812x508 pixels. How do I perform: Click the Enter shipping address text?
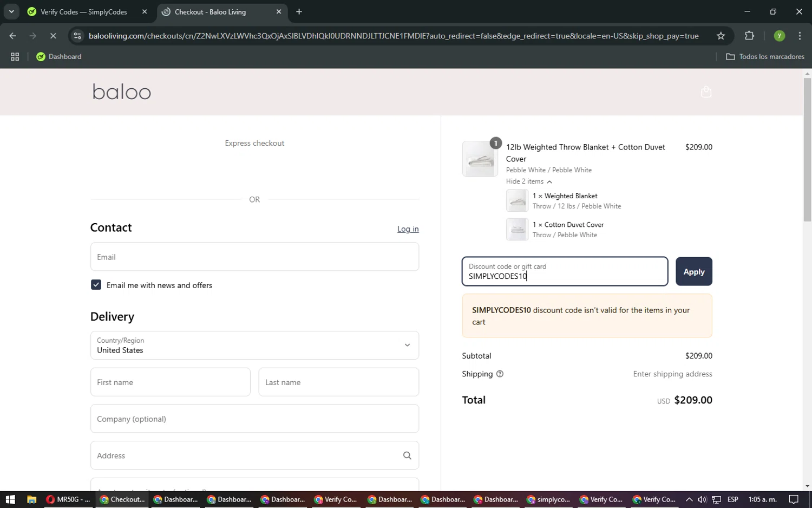point(672,374)
